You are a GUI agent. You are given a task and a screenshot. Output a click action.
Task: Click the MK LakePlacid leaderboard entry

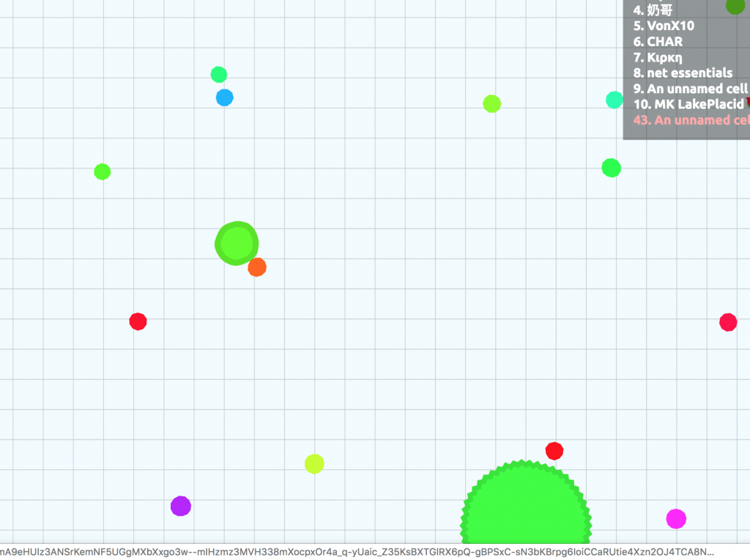[x=688, y=104]
